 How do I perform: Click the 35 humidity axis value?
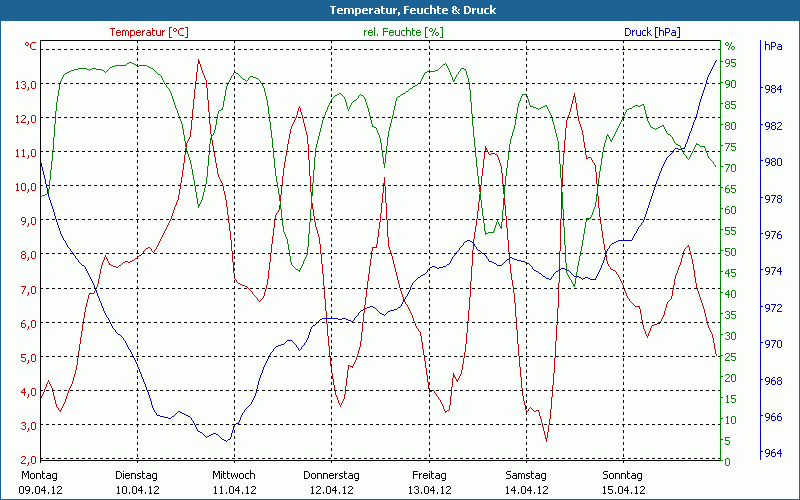[731, 315]
